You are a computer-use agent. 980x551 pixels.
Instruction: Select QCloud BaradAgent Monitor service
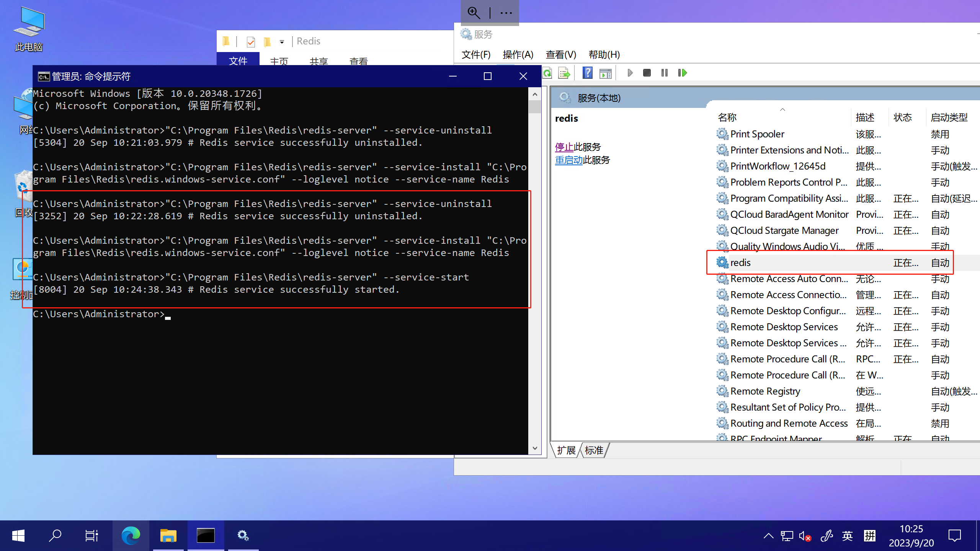pos(789,214)
